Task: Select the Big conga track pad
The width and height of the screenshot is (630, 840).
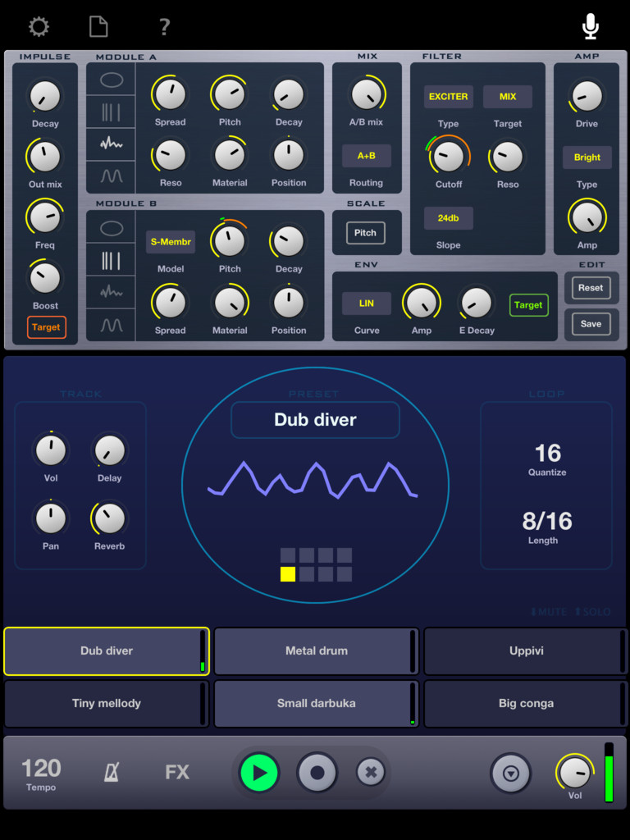Action: [x=526, y=703]
